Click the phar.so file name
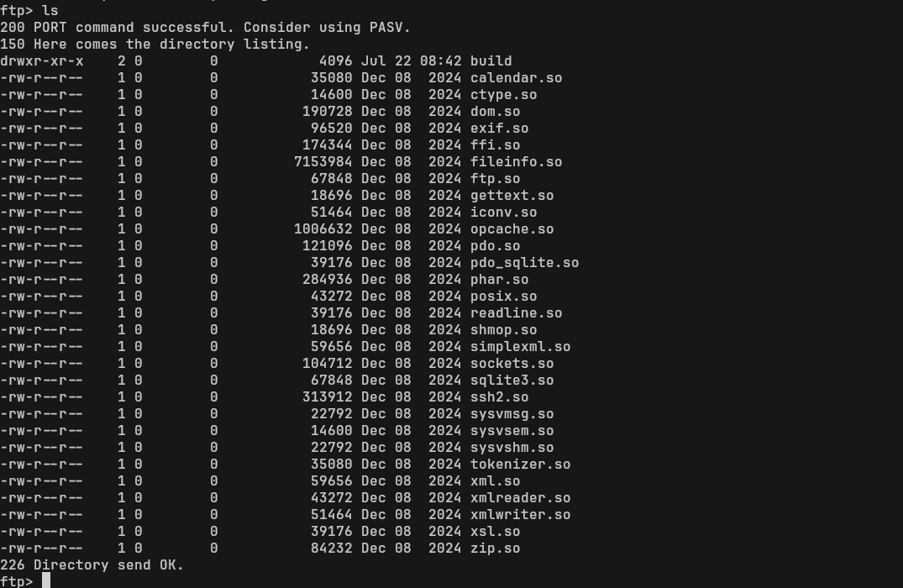903x588 pixels. (499, 279)
